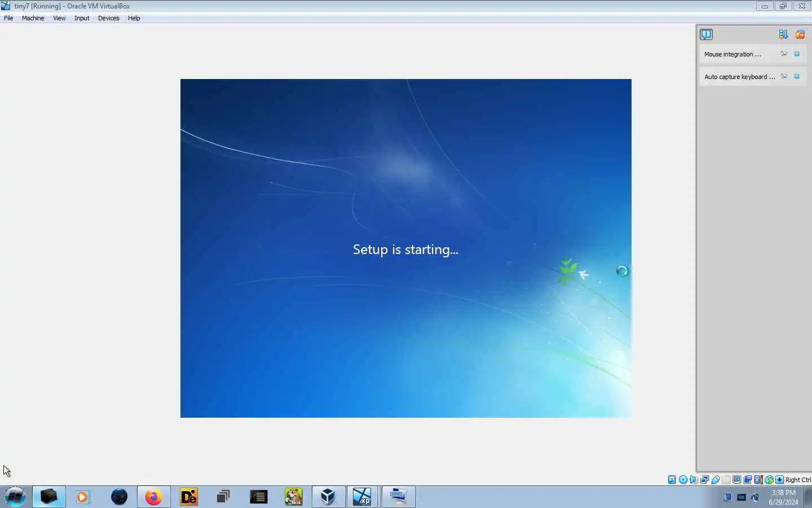The image size is (812, 508).
Task: Close the tiny7 VirtualBox window
Action: pos(802,6)
